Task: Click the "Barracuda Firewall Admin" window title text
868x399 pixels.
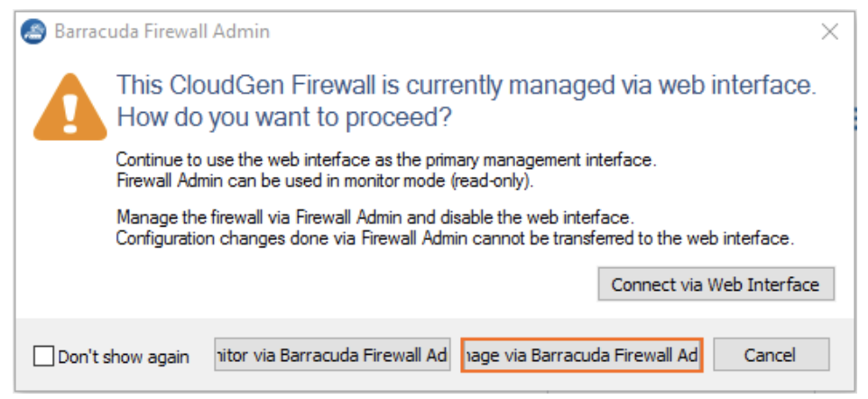Action: (162, 32)
